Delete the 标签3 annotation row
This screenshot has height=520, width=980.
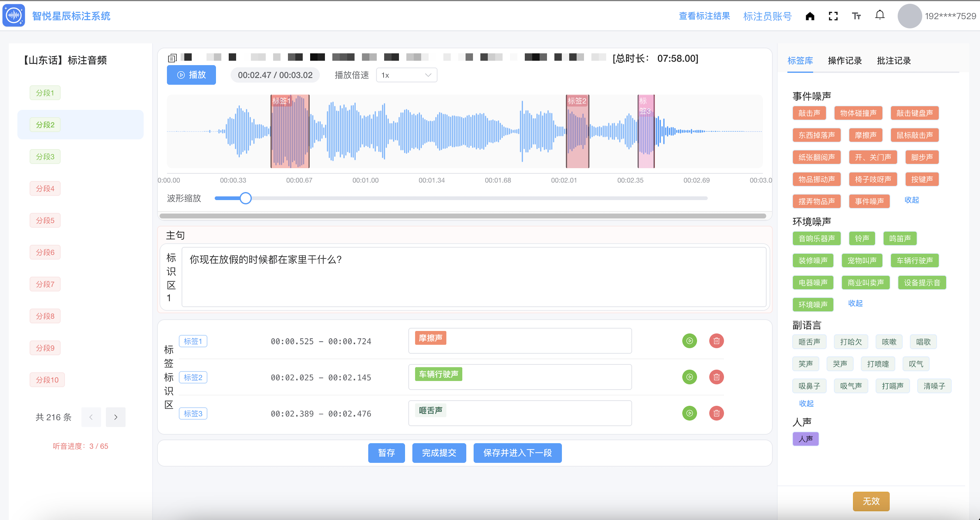point(716,413)
